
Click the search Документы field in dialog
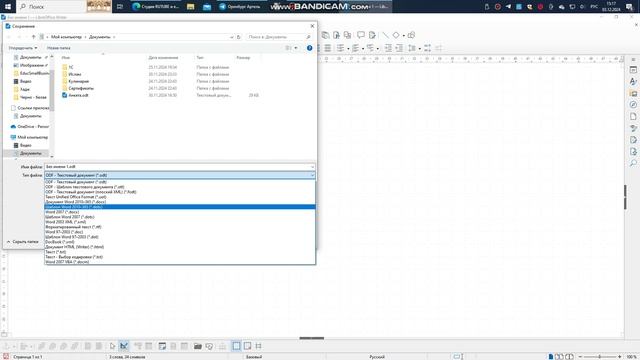pos(279,37)
